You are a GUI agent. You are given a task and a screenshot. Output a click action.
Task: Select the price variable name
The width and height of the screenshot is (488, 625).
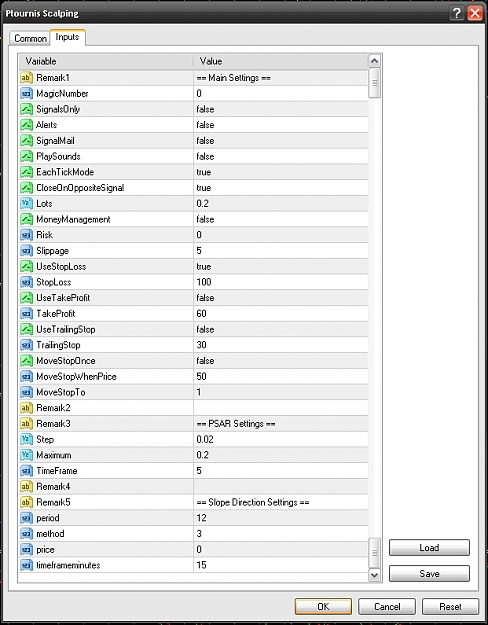45,550
